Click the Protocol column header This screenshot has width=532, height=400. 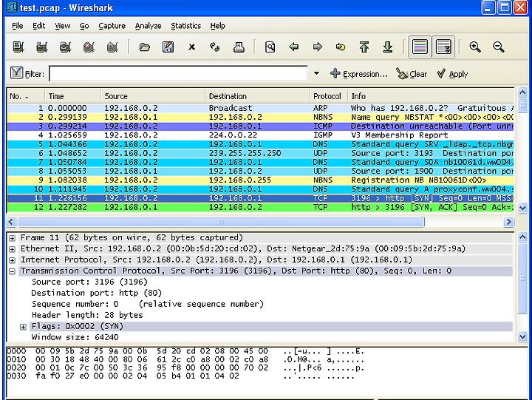(328, 96)
